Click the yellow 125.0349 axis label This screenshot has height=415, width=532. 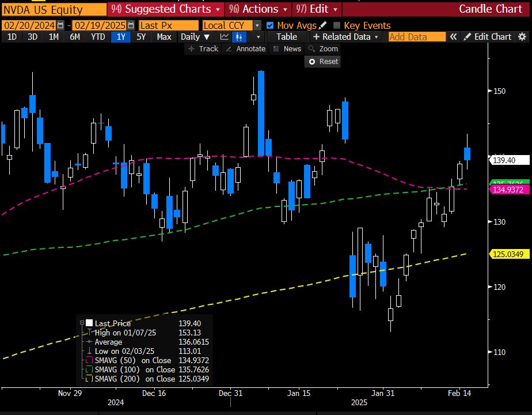(x=508, y=254)
